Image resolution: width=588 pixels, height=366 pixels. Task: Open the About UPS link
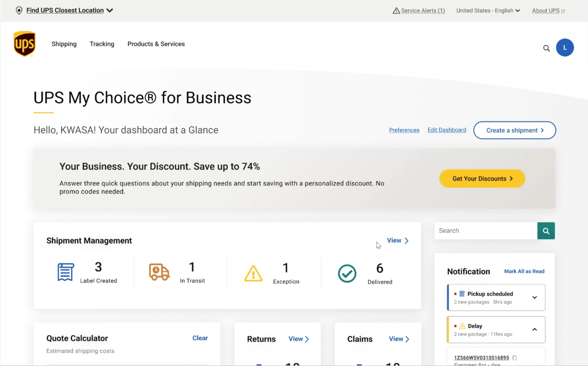(546, 11)
